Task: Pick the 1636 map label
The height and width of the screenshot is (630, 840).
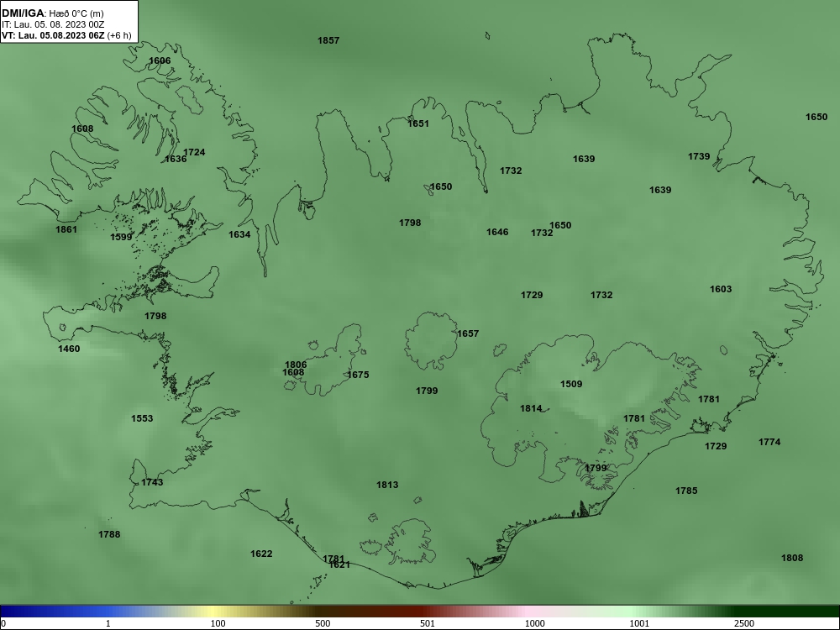Action: click(176, 159)
